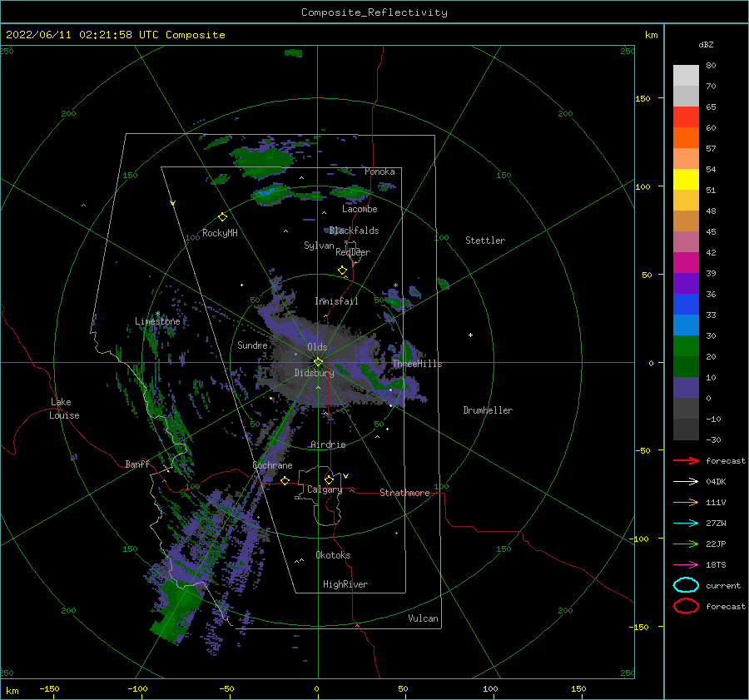This screenshot has height=700, width=749.
Task: Pick the light gray 80 dBZ swatch
Action: coord(686,75)
